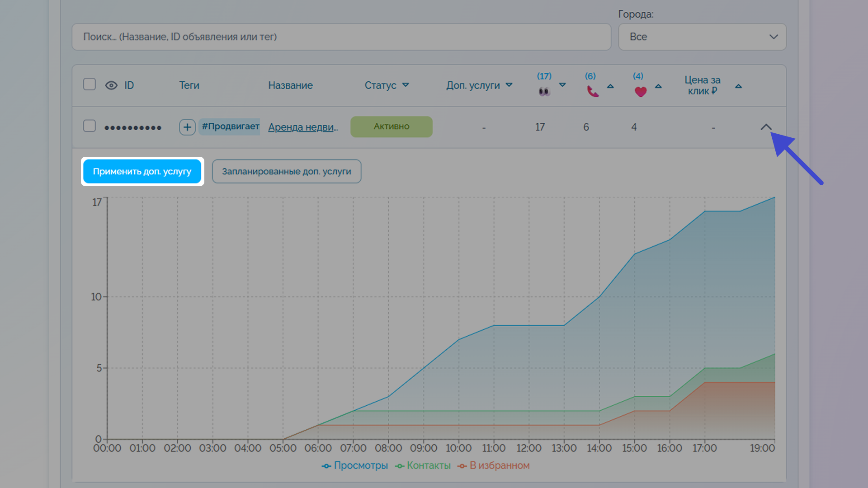This screenshot has width=868, height=488.
Task: Open Запланированные доп. услуги
Action: 287,171
